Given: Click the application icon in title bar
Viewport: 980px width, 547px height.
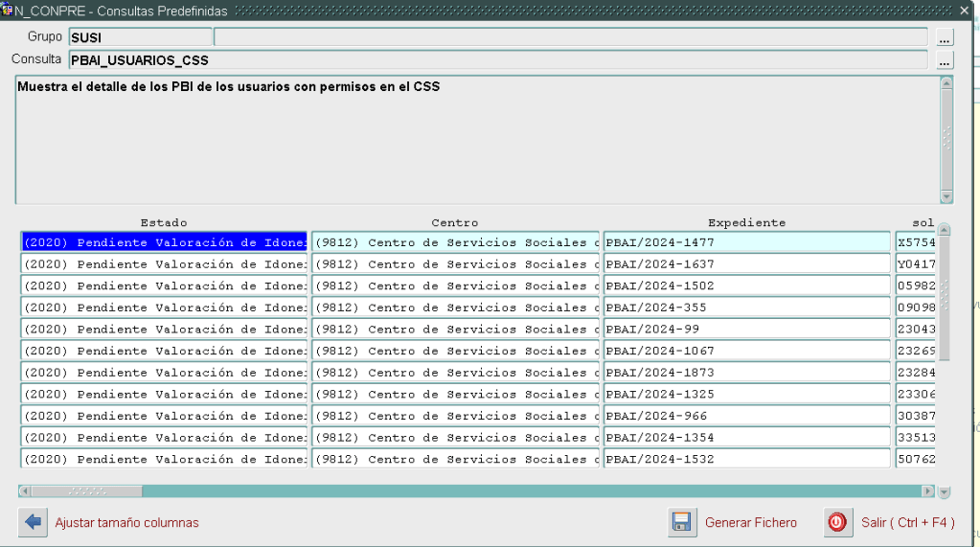Looking at the screenshot, I should click(x=7, y=11).
